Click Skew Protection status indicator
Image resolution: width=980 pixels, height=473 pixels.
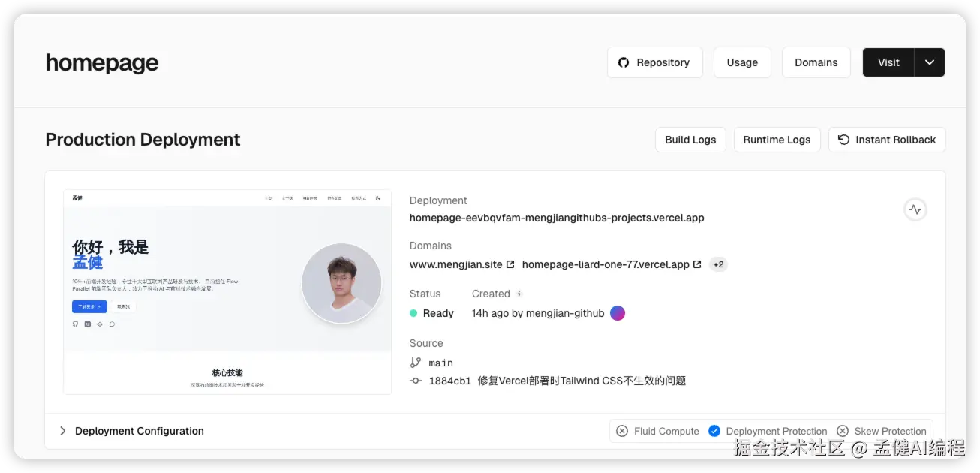coord(882,431)
